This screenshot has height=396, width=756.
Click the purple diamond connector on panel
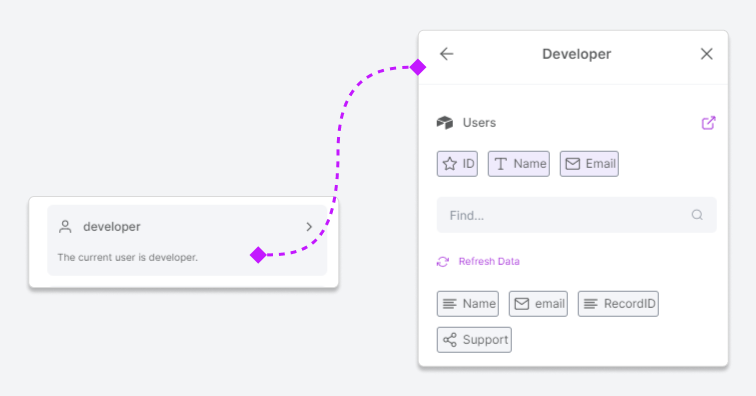coord(418,67)
